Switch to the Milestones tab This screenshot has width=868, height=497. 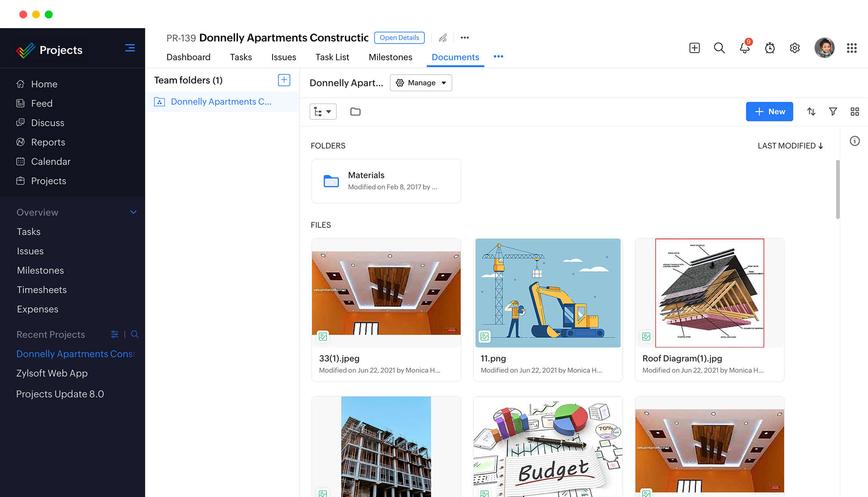(390, 57)
